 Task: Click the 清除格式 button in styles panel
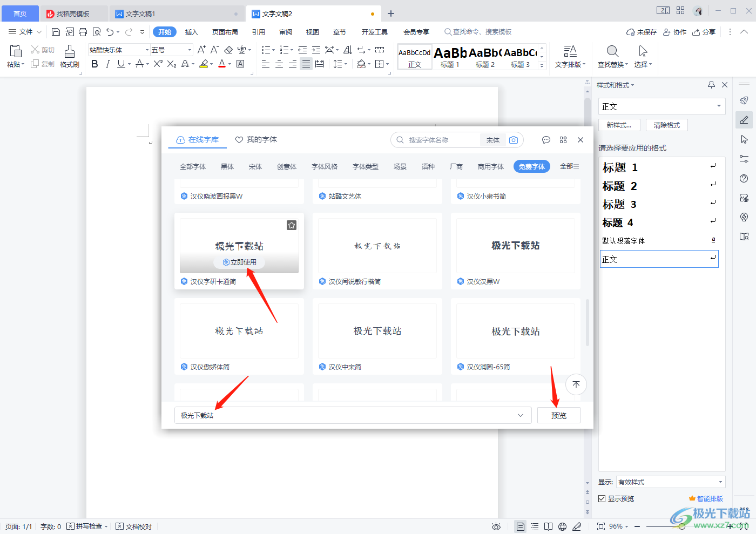(x=667, y=125)
